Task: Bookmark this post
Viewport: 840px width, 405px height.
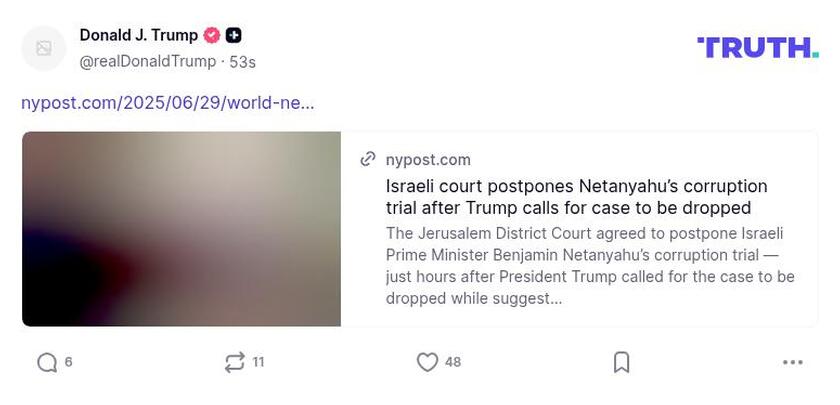Action: (x=621, y=362)
